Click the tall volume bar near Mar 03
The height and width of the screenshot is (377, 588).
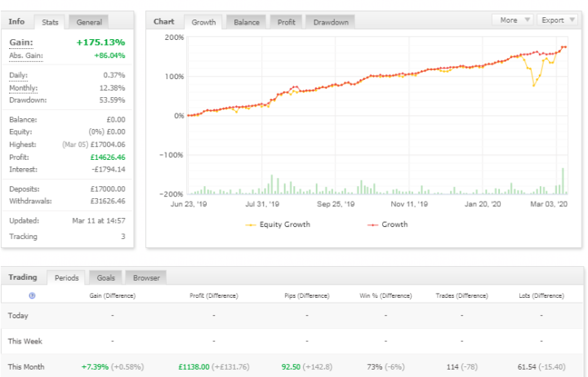click(563, 181)
